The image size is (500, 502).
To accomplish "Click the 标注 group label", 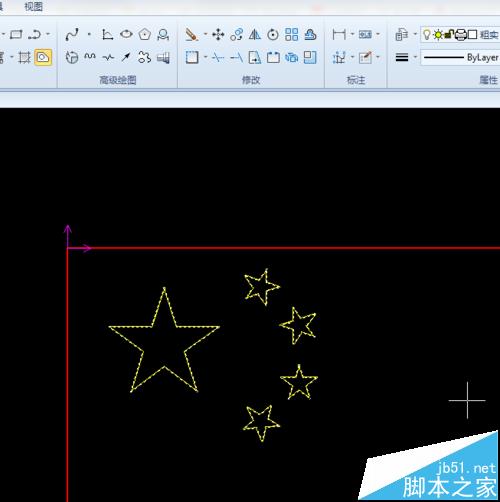I will click(x=356, y=80).
